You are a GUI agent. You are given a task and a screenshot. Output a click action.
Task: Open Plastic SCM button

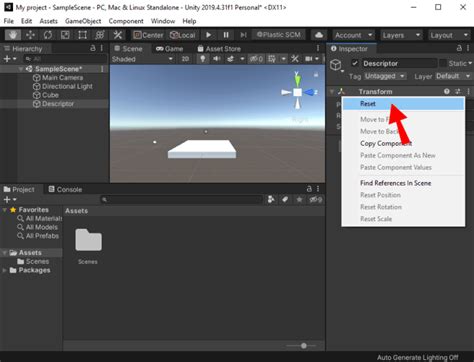click(279, 35)
